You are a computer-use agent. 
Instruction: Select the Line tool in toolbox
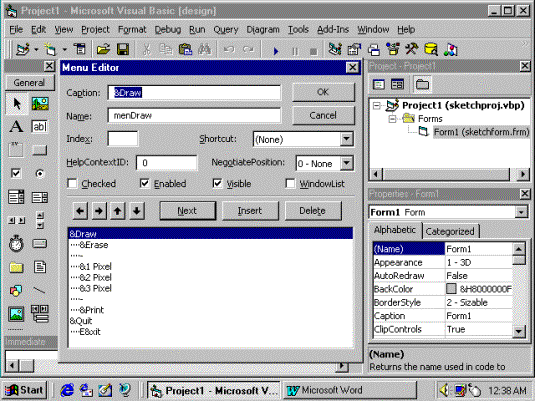pyautogui.click(x=40, y=290)
